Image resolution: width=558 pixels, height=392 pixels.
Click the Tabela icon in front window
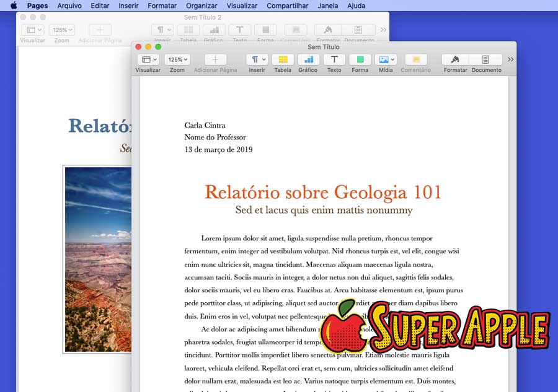tap(283, 59)
